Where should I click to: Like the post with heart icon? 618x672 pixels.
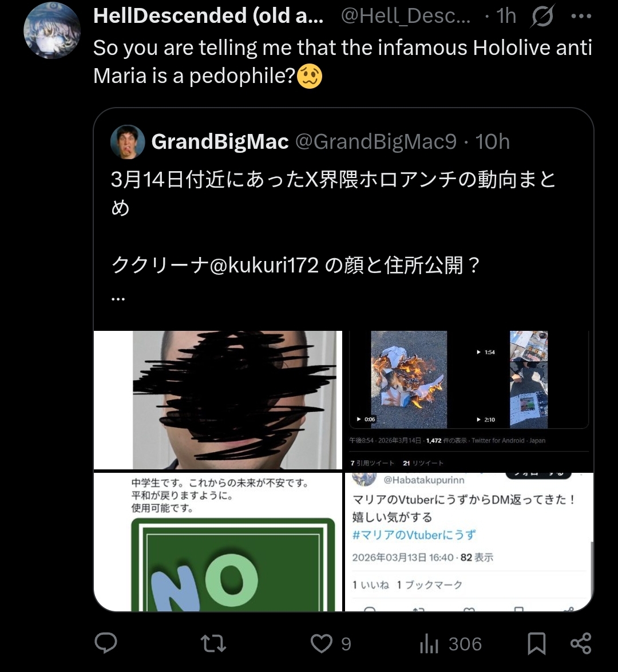(322, 644)
